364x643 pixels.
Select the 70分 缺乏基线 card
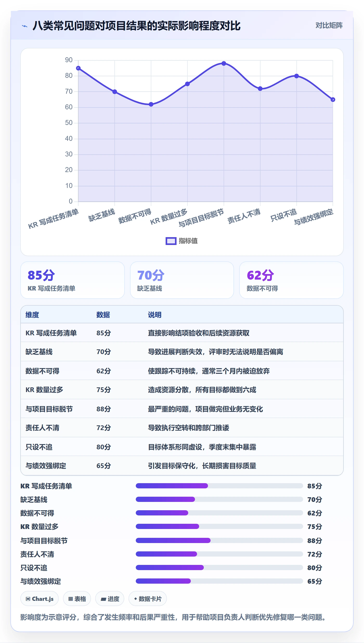[x=182, y=280]
